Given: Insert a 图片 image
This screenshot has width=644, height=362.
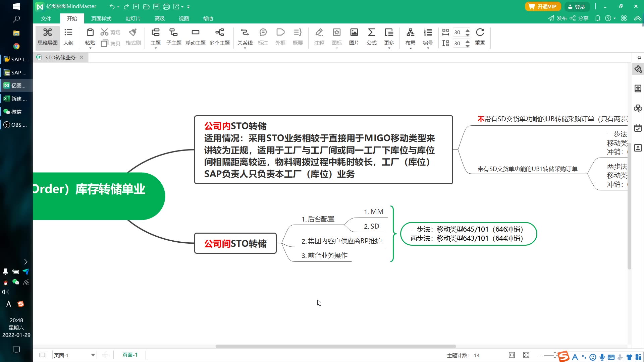Looking at the screenshot, I should point(354,37).
